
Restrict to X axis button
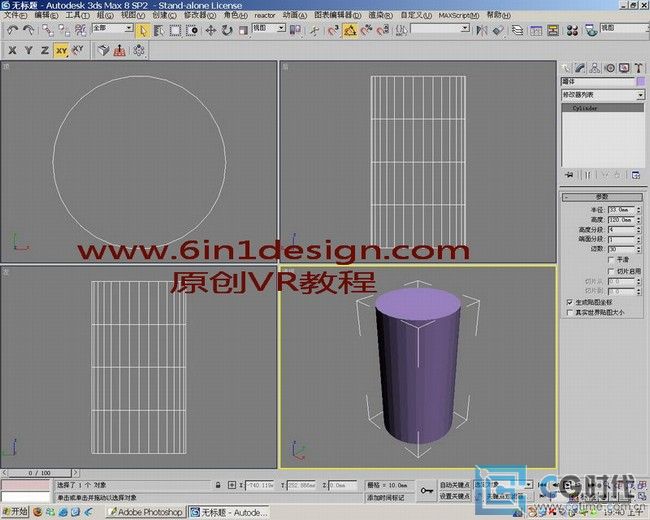tap(12, 51)
